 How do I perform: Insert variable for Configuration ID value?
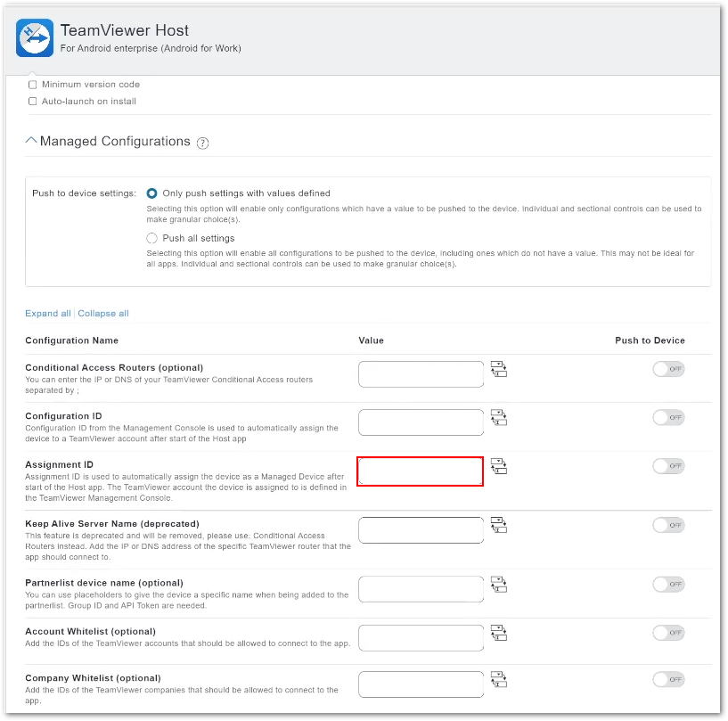click(498, 417)
